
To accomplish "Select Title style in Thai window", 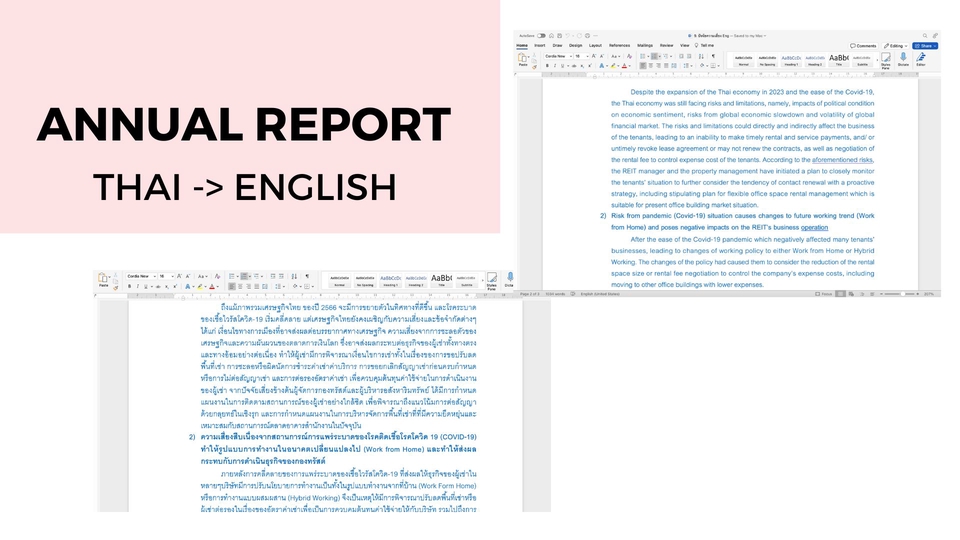I will coord(442,280).
